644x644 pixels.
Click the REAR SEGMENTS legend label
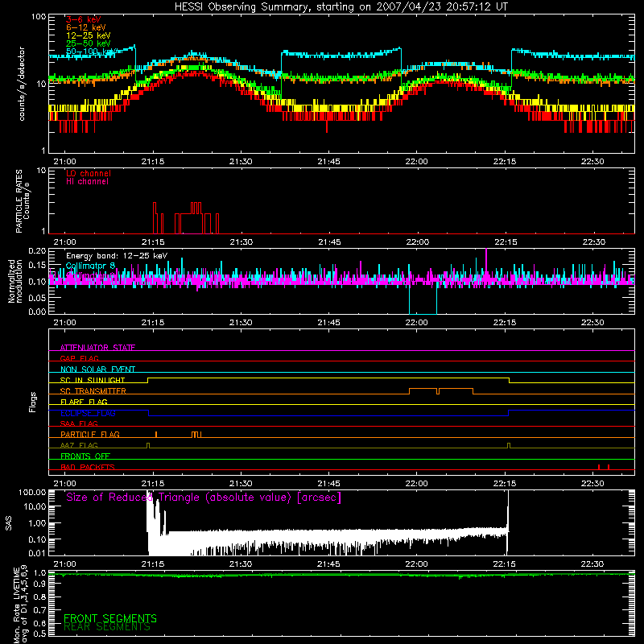click(107, 627)
